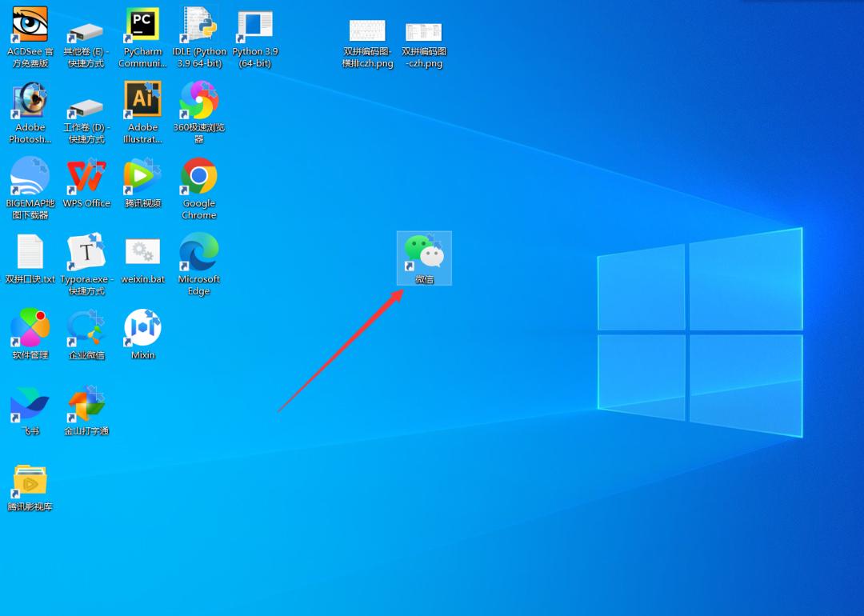Select the Google Chrome shortcut
This screenshot has height=616, width=864.
point(198,176)
